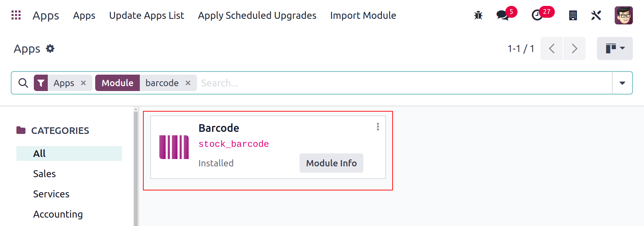The image size is (644, 226).
Task: Remove the Apps filter facet
Action: [x=83, y=83]
